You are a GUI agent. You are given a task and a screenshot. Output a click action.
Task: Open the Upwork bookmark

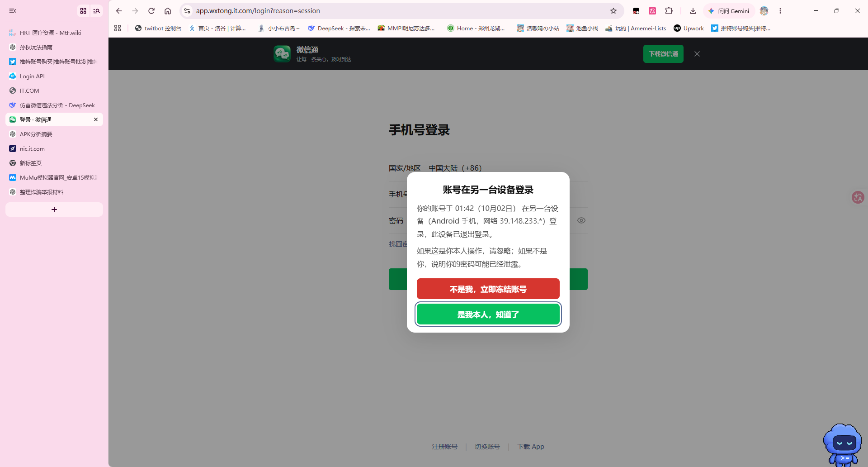click(x=689, y=28)
